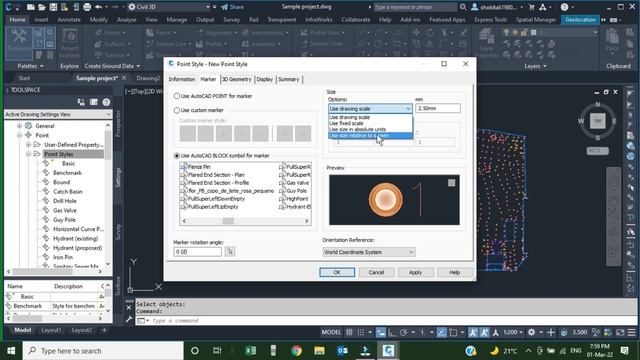Select Use AutoCAD POINT for marker radio
The image size is (640, 360).
(177, 96)
